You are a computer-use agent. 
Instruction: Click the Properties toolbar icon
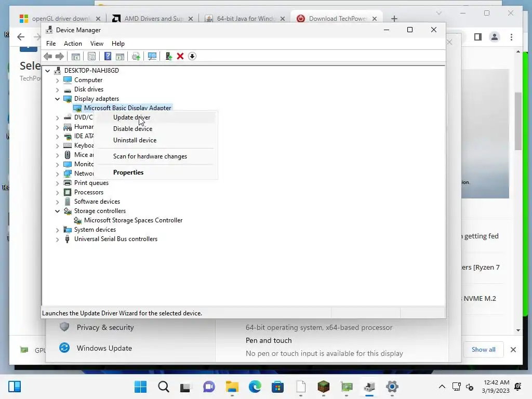coord(91,56)
